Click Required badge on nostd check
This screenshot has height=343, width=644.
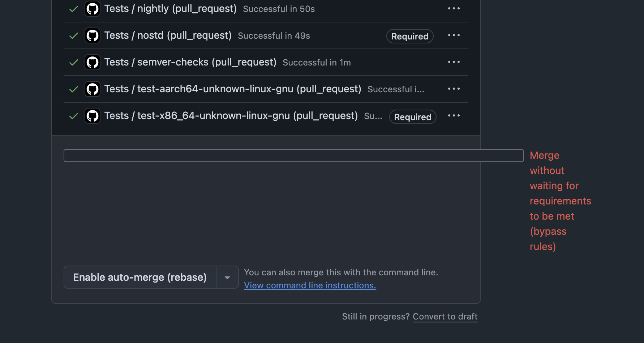pos(410,36)
